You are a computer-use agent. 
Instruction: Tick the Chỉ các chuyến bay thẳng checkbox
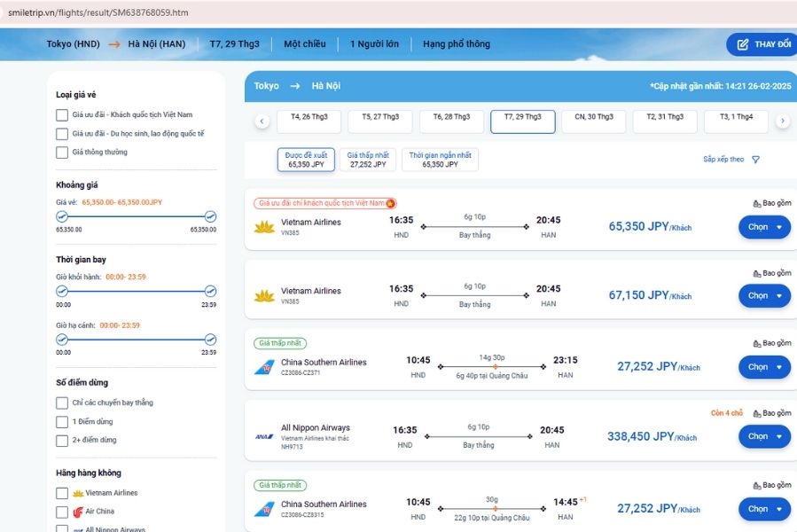pyautogui.click(x=62, y=403)
